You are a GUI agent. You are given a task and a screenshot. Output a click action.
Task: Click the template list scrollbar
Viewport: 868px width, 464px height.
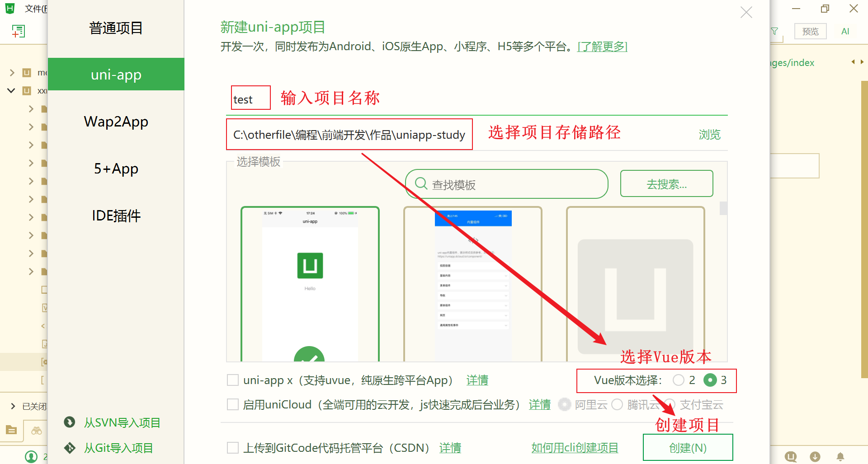[x=723, y=208]
